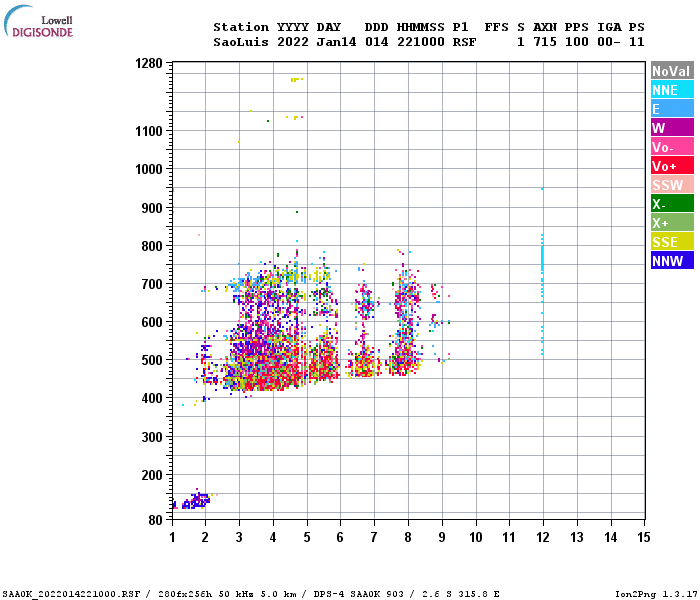Click the PPS value 100
The image size is (700, 600).
coord(577,42)
